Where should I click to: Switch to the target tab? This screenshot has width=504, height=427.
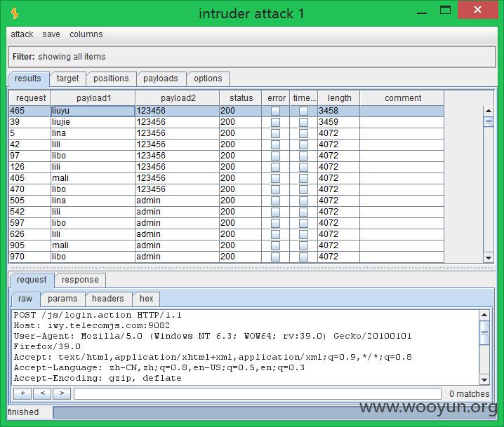[x=67, y=79]
